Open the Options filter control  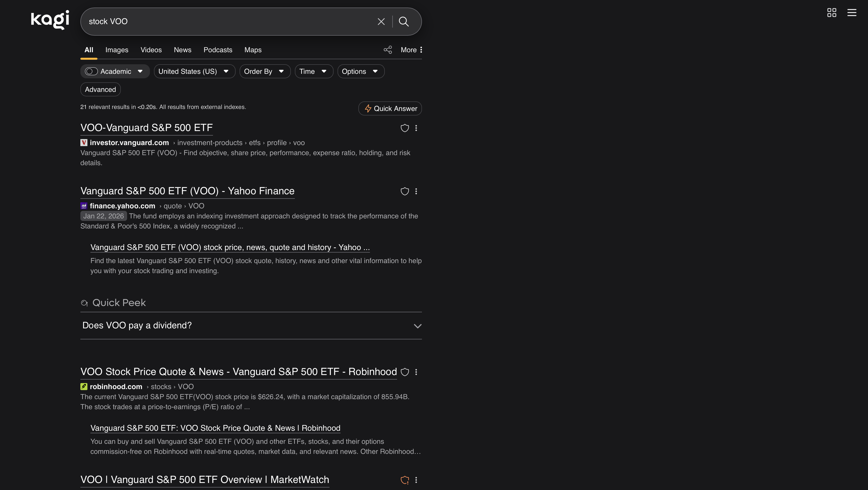[x=361, y=71]
